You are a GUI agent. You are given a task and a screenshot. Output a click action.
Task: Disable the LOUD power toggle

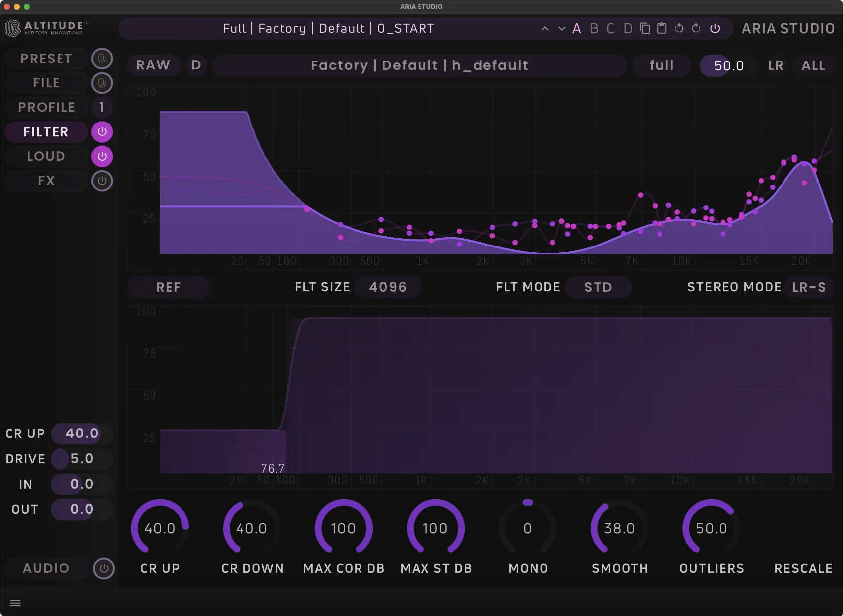click(102, 156)
